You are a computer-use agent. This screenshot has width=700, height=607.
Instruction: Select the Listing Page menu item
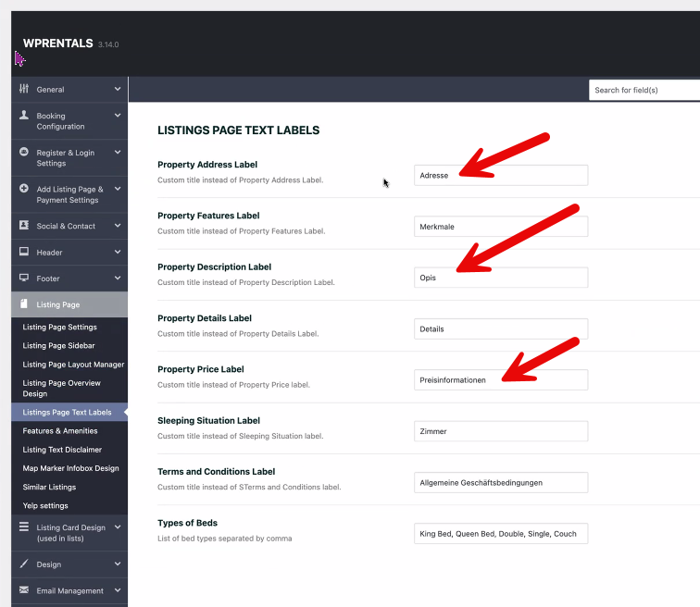click(x=69, y=304)
